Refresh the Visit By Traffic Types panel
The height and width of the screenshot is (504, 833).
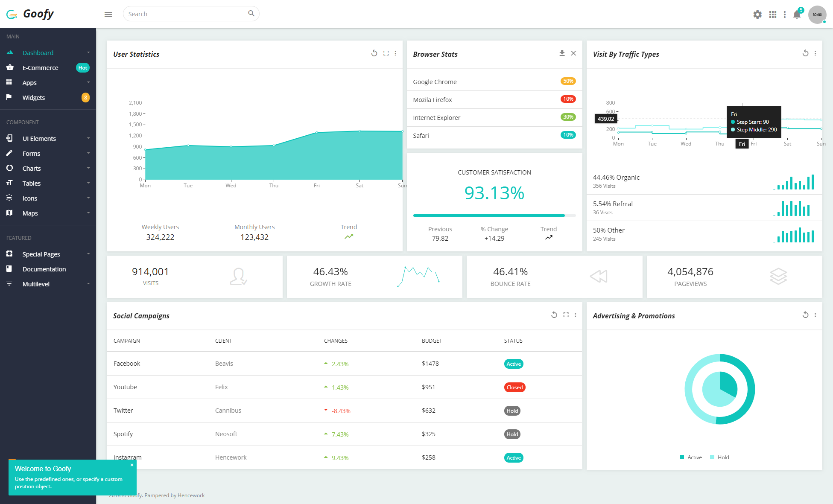tap(805, 53)
